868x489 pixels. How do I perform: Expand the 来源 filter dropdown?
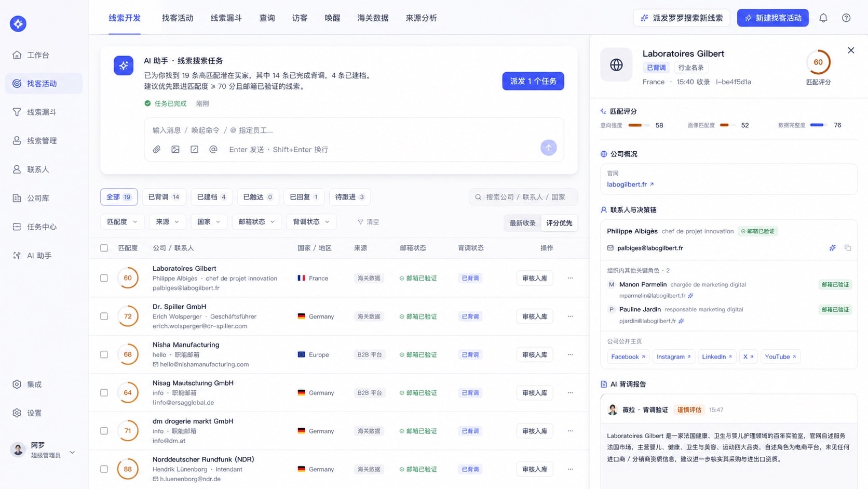(x=167, y=222)
